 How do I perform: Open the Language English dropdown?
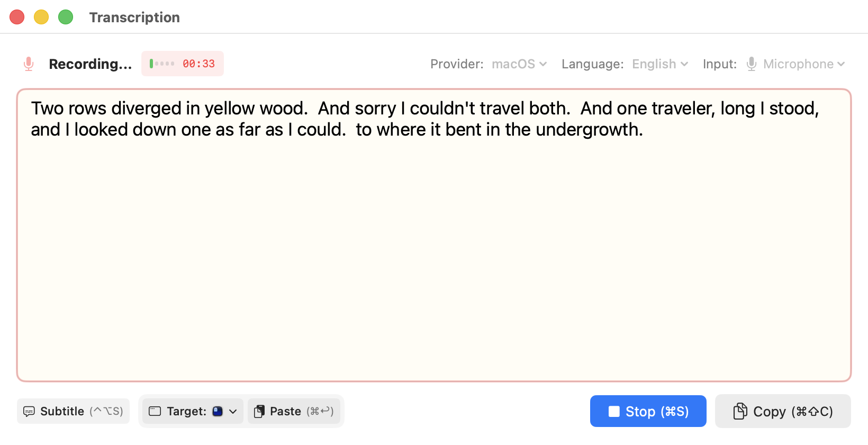659,64
